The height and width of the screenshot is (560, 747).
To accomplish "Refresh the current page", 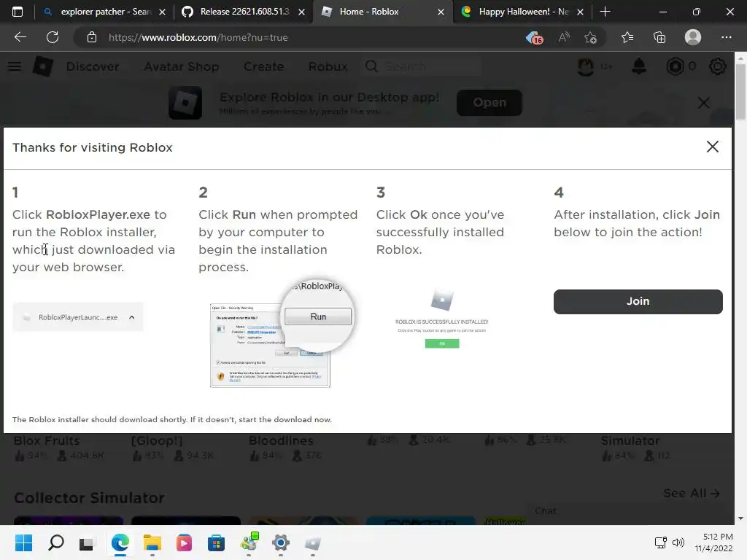I will (53, 37).
